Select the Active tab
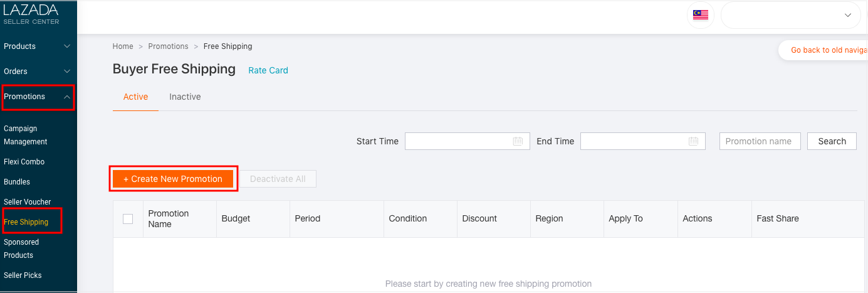The height and width of the screenshot is (293, 868). (135, 97)
